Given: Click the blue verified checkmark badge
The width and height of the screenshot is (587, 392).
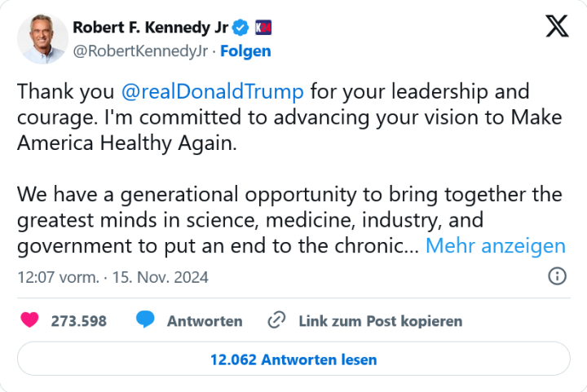Looking at the screenshot, I should coord(241,28).
